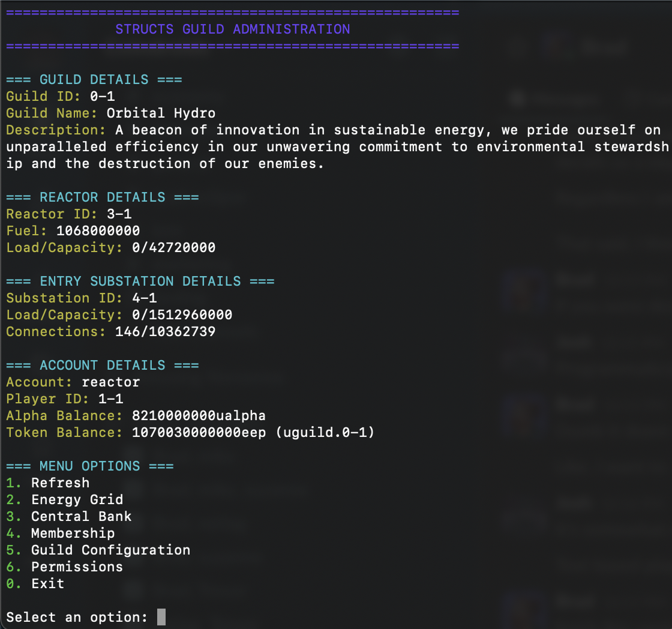
Task: Click the Select an option prompt text
Action: pos(77,618)
